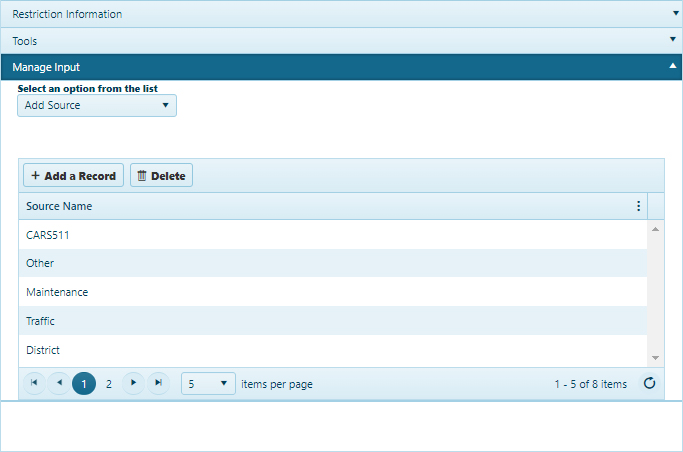Expand the Restriction Information panel
This screenshot has height=452, width=683.
pos(341,14)
